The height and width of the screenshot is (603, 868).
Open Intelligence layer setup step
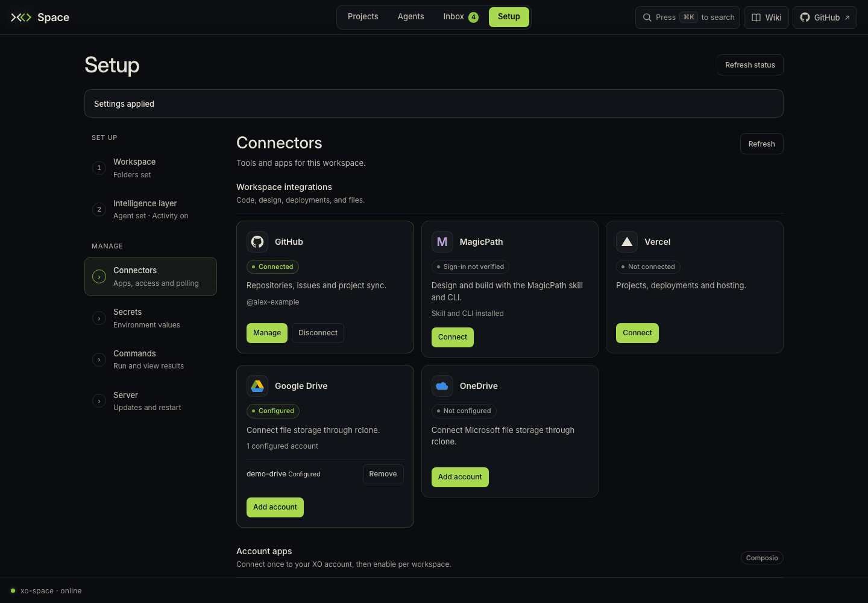coord(151,209)
